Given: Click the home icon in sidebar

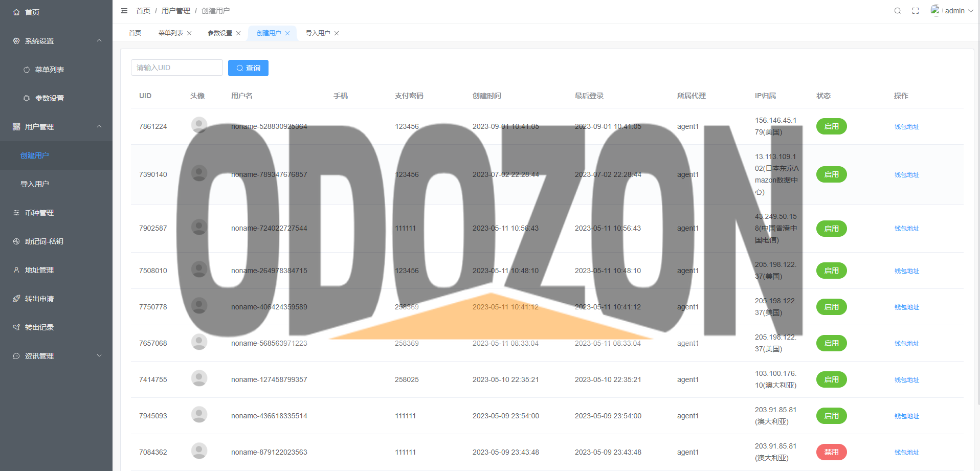Looking at the screenshot, I should (x=16, y=12).
